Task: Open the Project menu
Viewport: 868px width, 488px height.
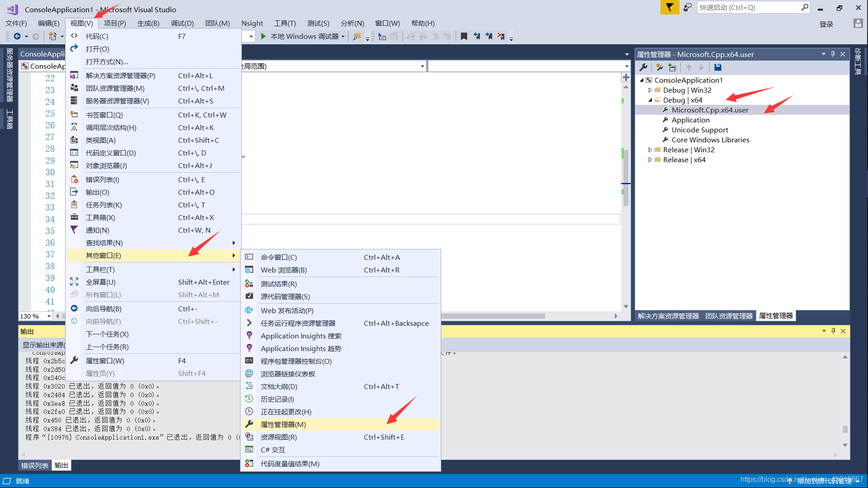Action: point(115,23)
